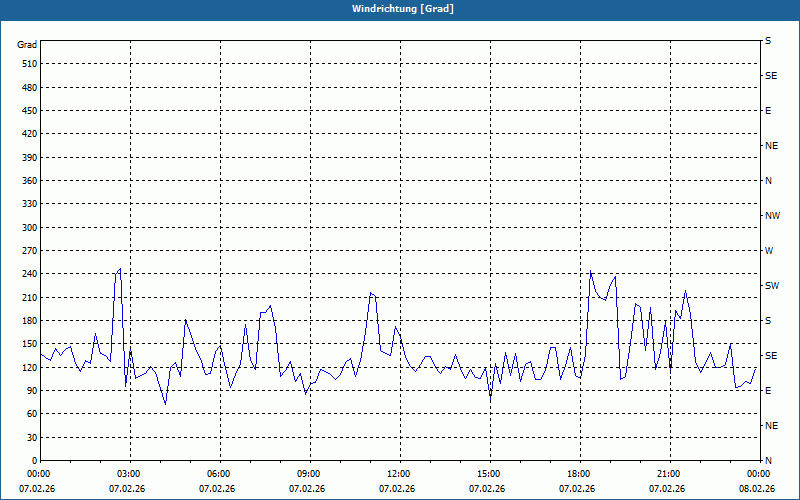
Task: Select the NW compass label on the right axis
Action: click(x=771, y=216)
